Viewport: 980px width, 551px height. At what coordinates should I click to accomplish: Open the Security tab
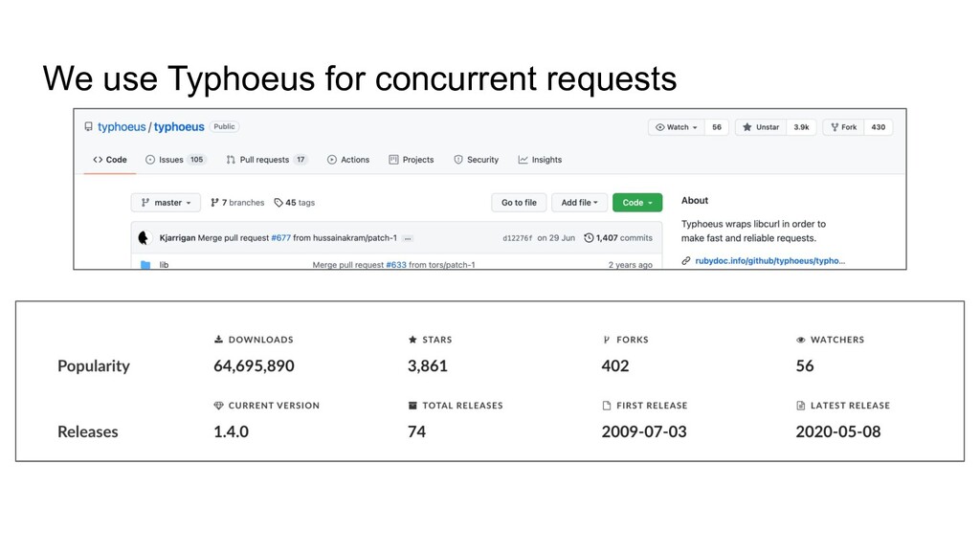[x=477, y=160]
